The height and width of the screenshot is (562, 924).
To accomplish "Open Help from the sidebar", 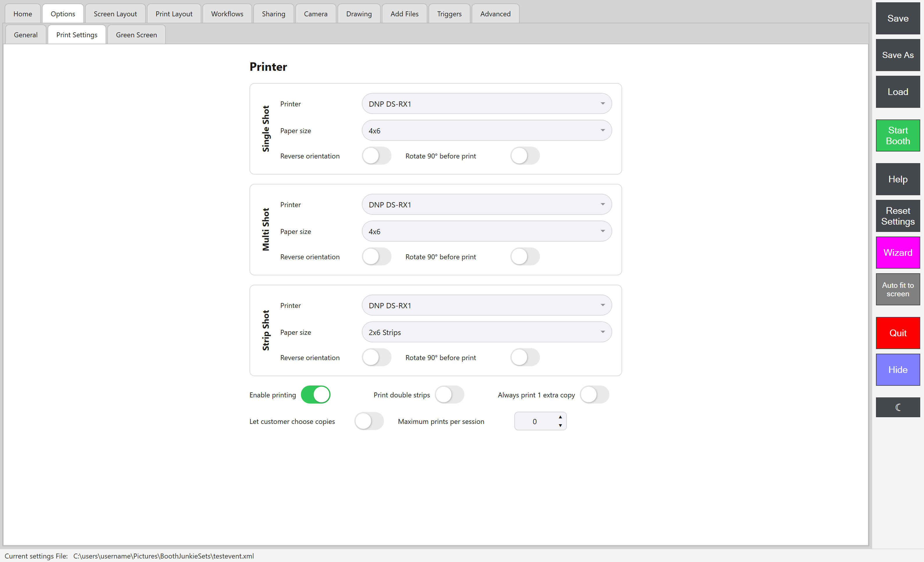I will point(898,179).
